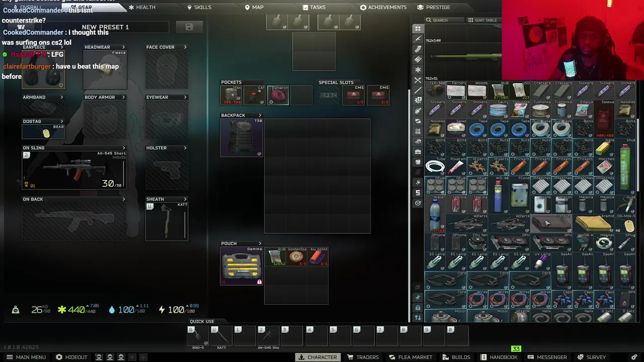Viewport: 644px width, 362px height.
Task: Open the SKILLS tab
Action: click(x=199, y=7)
